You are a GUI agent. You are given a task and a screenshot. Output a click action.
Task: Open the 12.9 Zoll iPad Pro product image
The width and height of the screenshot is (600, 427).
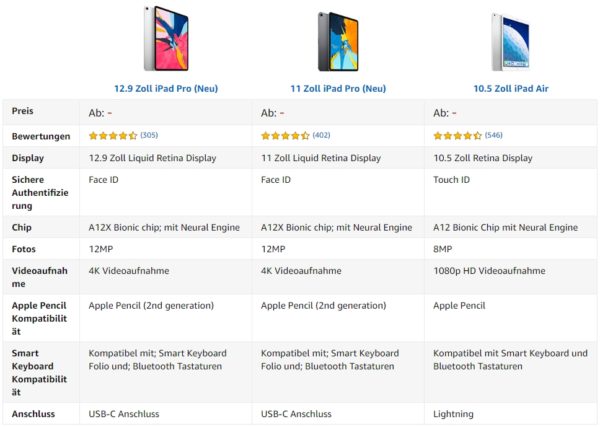pos(166,40)
